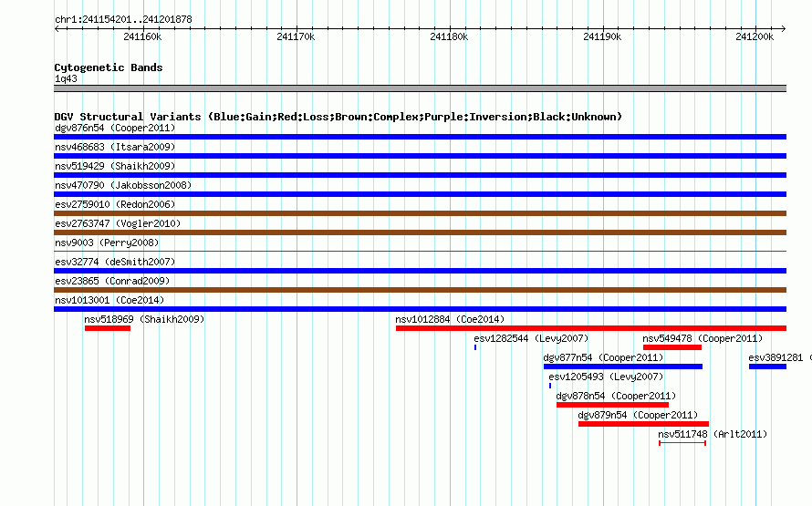Click the 241160k ruler tick label
This screenshot has height=506, width=812.
coord(142,36)
